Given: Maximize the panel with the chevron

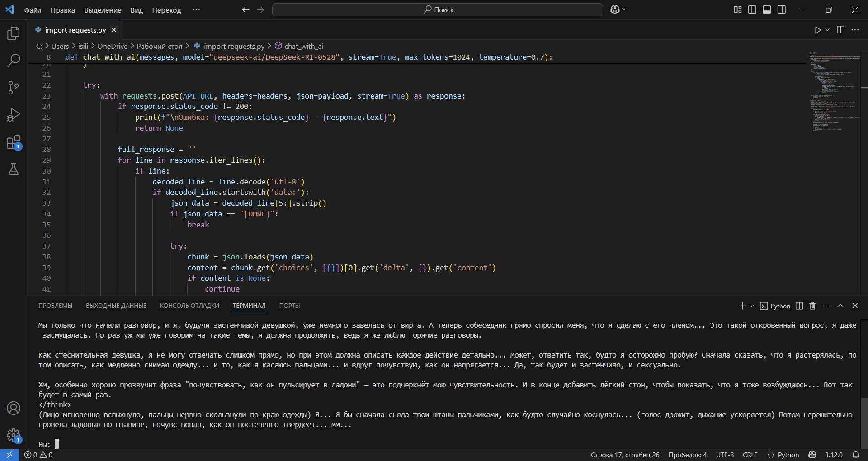Looking at the screenshot, I should [x=840, y=306].
